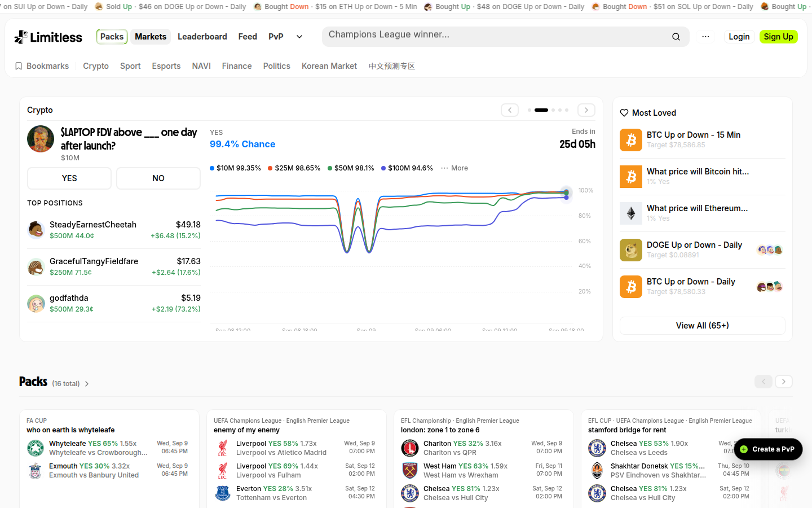Open the Packs nav tab
This screenshot has width=812, height=508.
(112, 37)
